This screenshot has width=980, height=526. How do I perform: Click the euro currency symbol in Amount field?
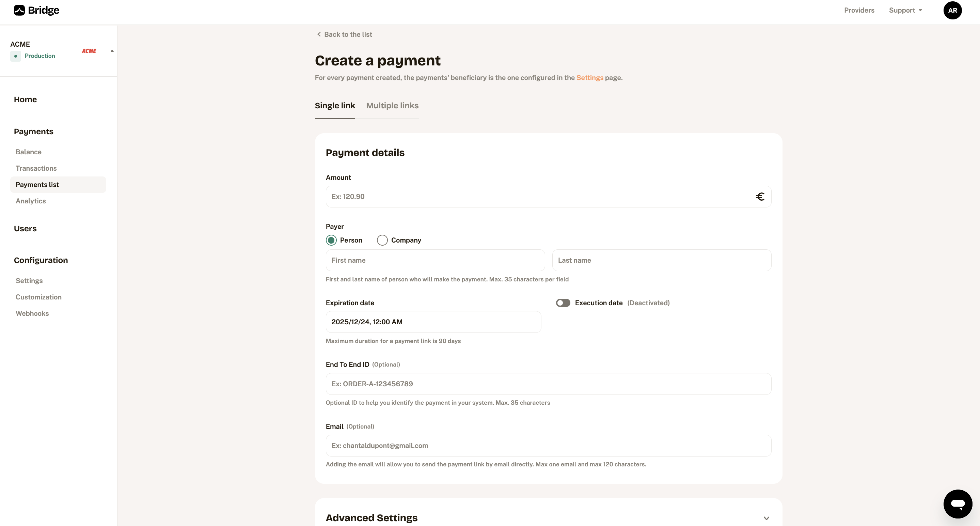pyautogui.click(x=760, y=196)
